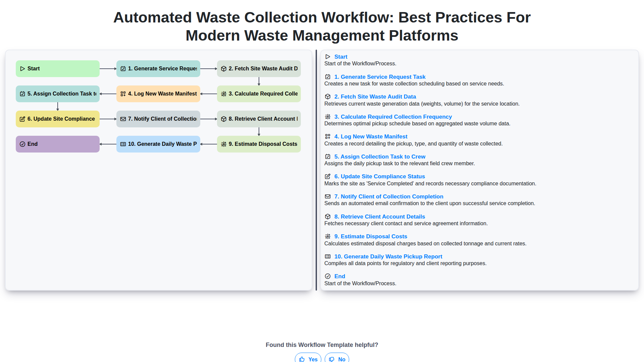
Task: Click the envelope icon on Notify Client node
Action: click(123, 119)
